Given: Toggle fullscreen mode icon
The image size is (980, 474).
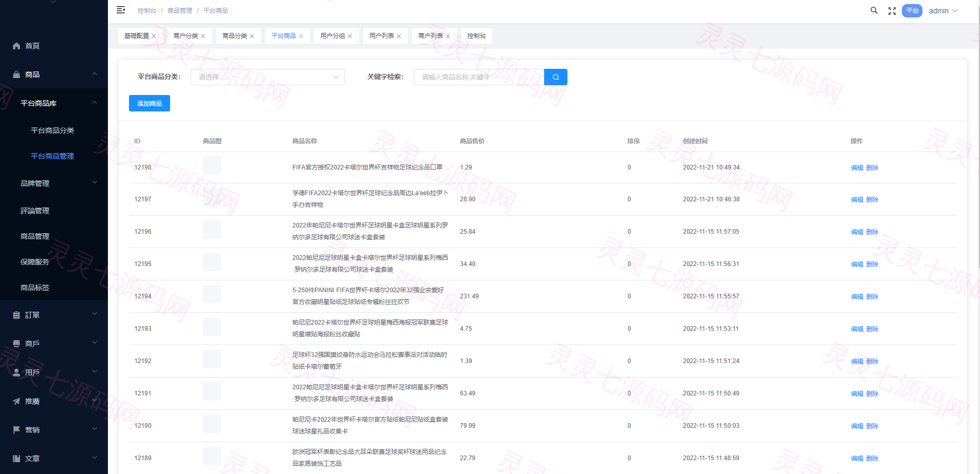Looking at the screenshot, I should [892, 11].
